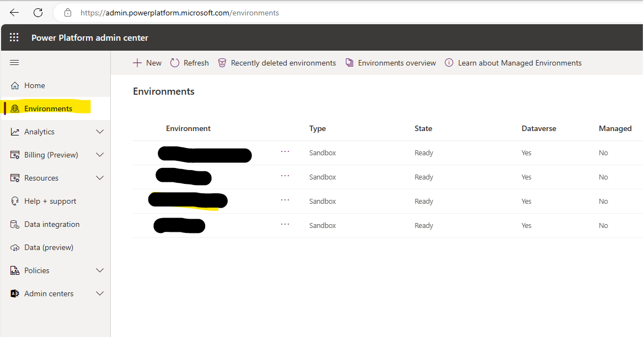Expand the Admin centers chevron
Viewport: 644px width, 337px height.
click(100, 293)
